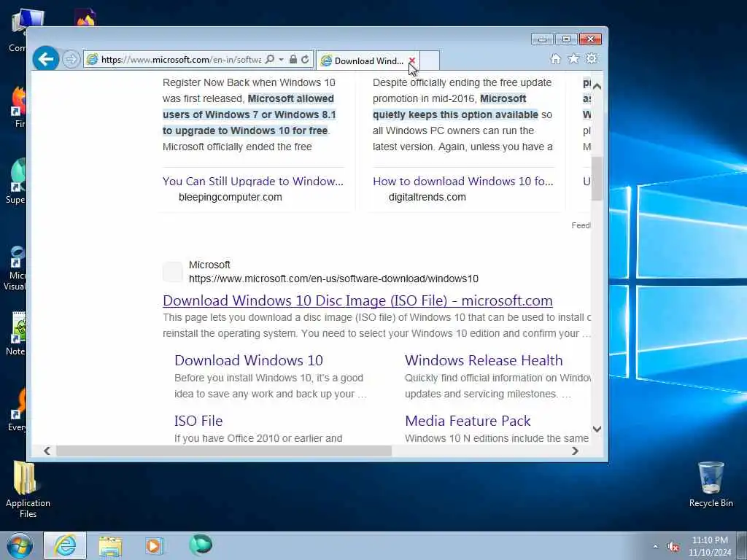Click the URL text in address bar
747x560 pixels.
pyautogui.click(x=181, y=60)
